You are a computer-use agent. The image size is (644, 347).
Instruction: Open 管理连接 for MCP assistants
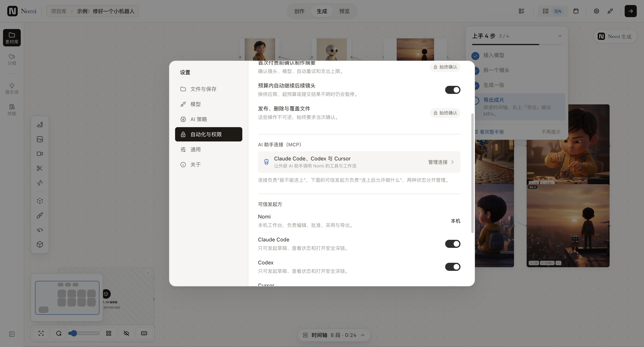[x=441, y=162]
